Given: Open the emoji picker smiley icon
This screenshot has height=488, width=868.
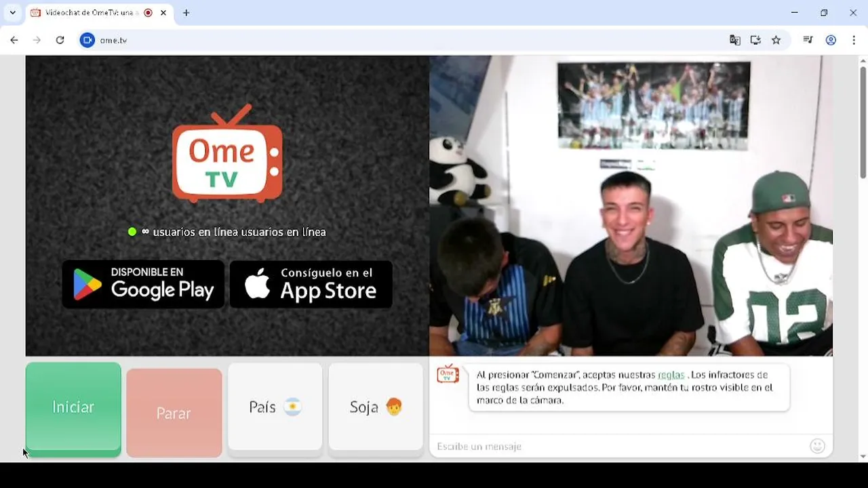Looking at the screenshot, I should click(818, 446).
